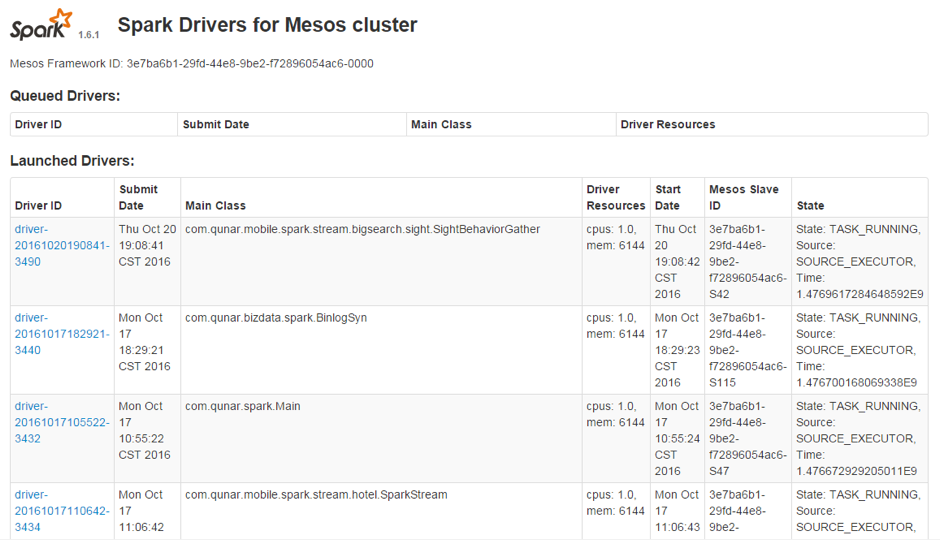This screenshot has width=940, height=540.
Task: Click Queued Drivers 'Main Class' header
Action: point(441,125)
